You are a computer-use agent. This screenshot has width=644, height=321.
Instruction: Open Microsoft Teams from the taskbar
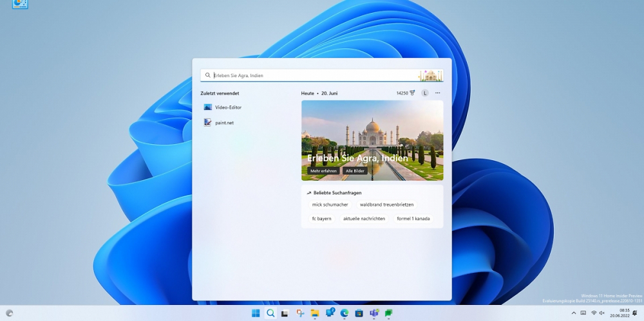(374, 313)
